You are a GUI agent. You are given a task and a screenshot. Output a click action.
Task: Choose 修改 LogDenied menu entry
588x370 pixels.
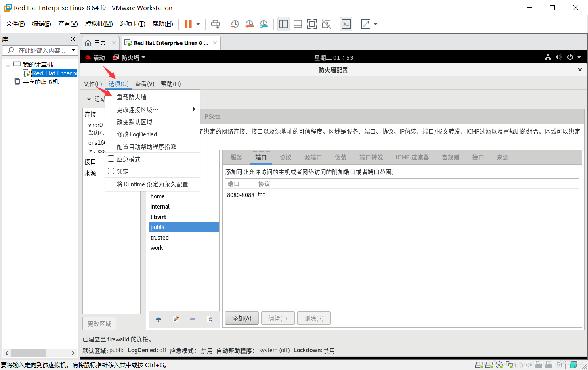[153, 134]
